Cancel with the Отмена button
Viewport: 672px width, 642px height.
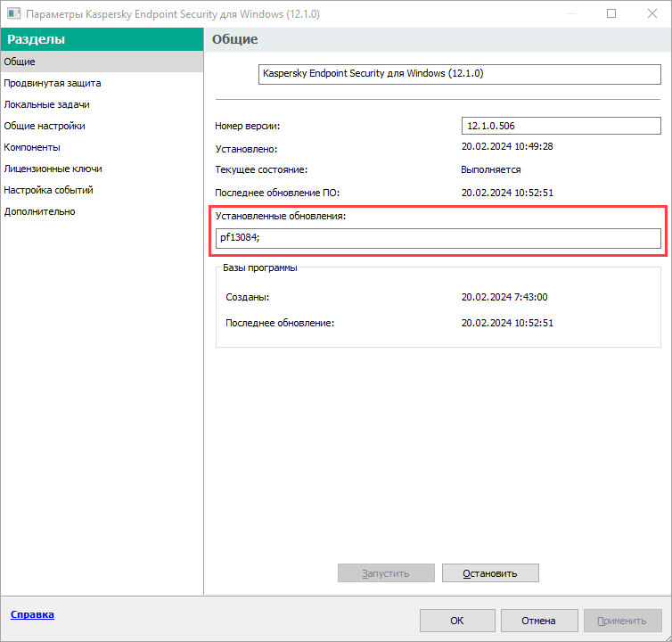[x=538, y=621]
